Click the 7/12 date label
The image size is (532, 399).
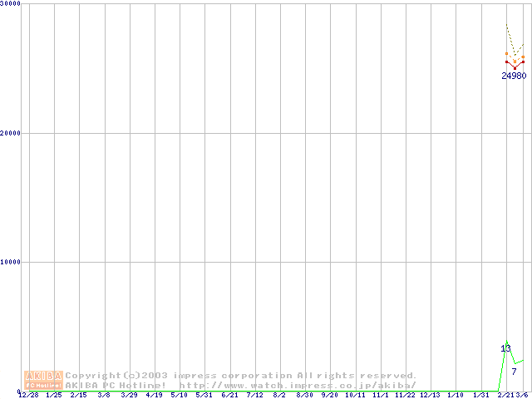(254, 395)
